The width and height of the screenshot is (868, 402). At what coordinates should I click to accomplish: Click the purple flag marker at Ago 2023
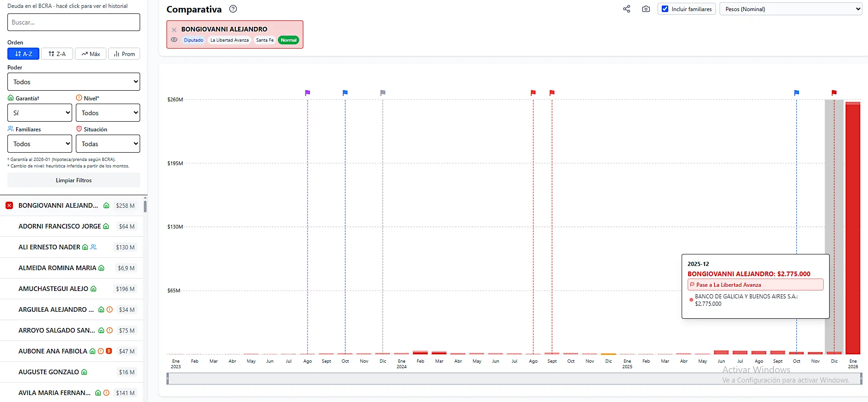point(308,93)
